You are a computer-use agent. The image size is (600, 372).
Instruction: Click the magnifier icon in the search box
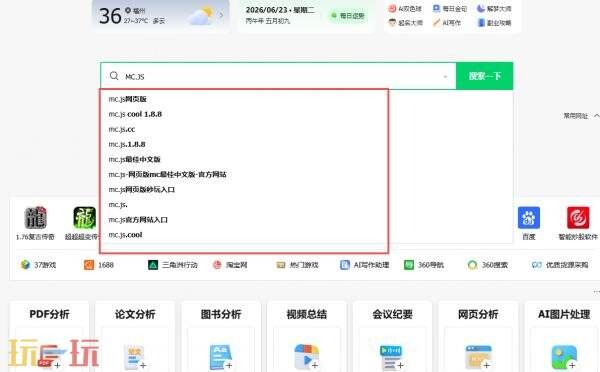pyautogui.click(x=114, y=76)
